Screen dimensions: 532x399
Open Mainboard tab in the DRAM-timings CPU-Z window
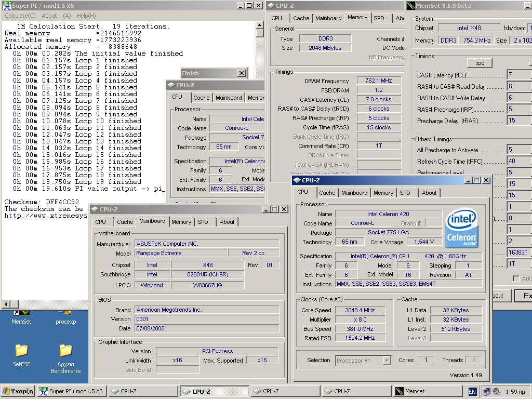(x=328, y=18)
